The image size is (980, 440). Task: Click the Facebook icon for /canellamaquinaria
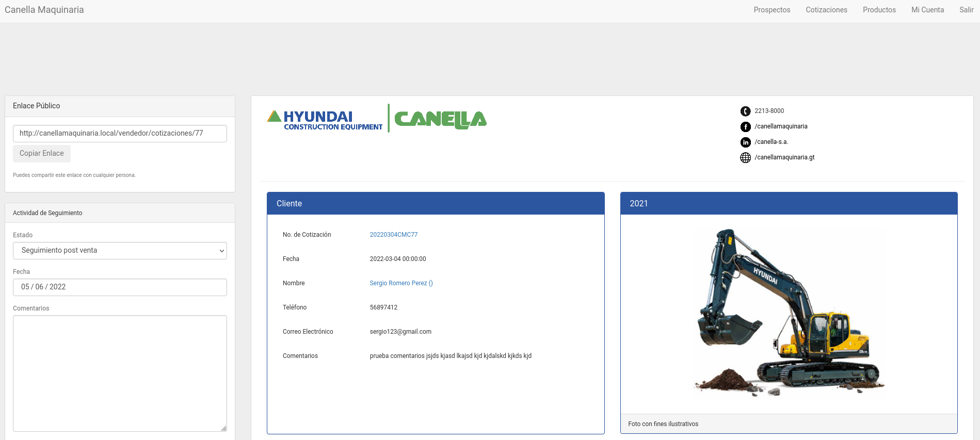[x=745, y=127]
